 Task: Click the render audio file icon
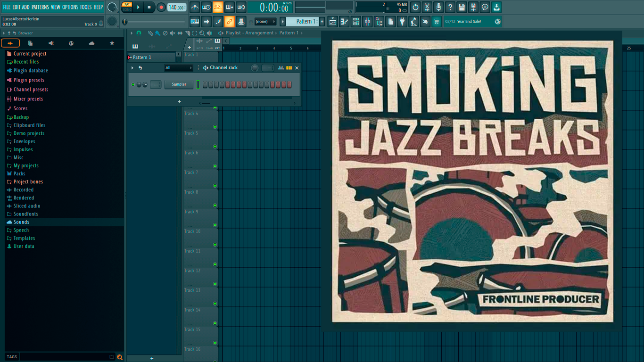point(473,8)
